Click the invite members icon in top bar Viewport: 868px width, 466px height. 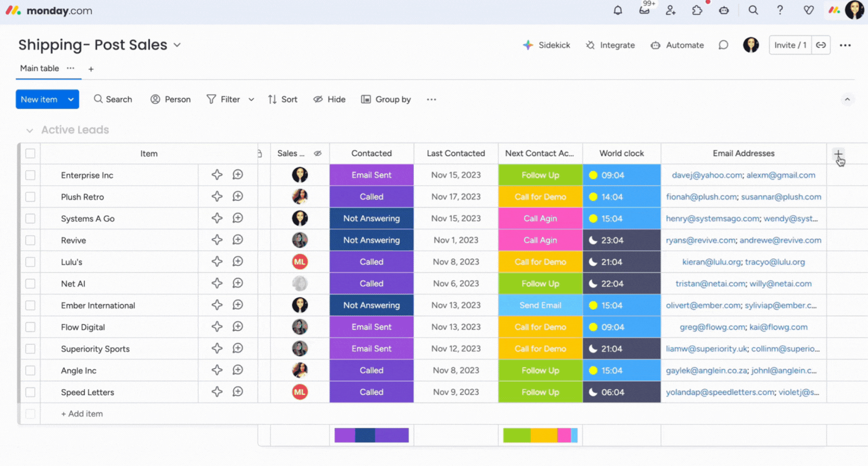pos(671,10)
